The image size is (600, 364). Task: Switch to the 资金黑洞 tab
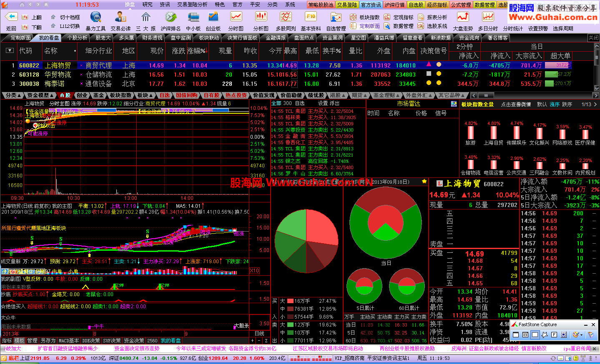[332, 37]
